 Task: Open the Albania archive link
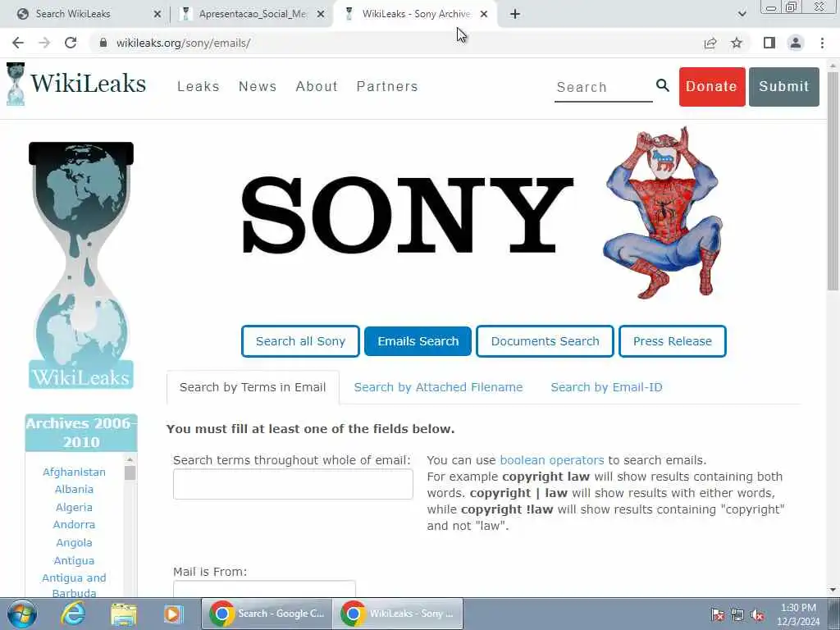click(74, 489)
